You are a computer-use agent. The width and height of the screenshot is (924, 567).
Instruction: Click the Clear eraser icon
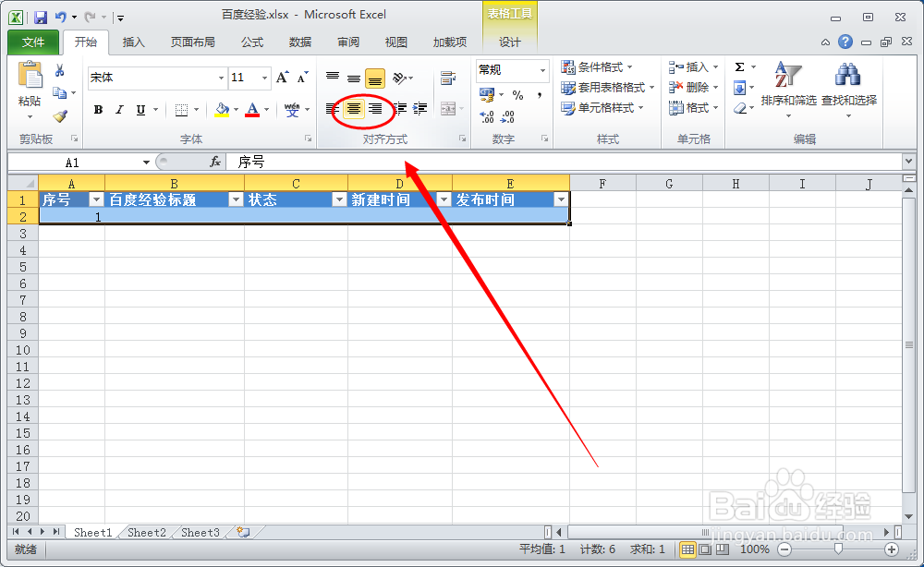pyautogui.click(x=740, y=108)
